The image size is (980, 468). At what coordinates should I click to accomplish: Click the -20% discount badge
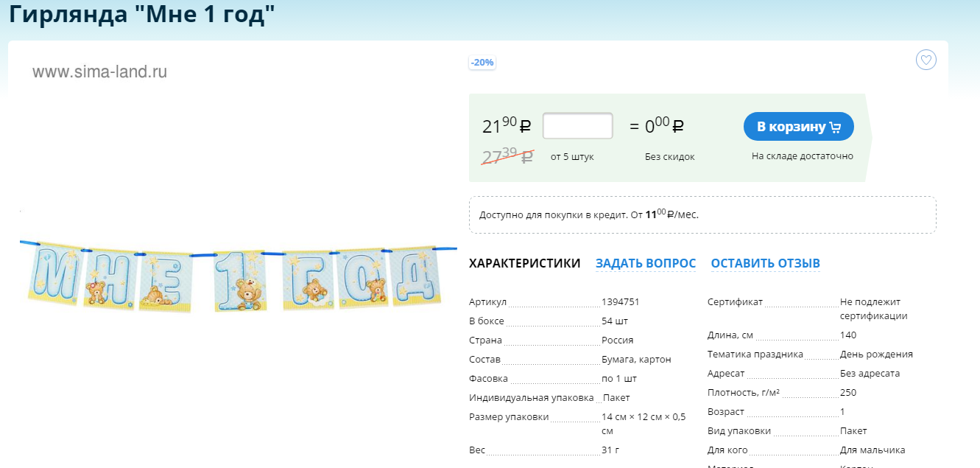click(482, 63)
